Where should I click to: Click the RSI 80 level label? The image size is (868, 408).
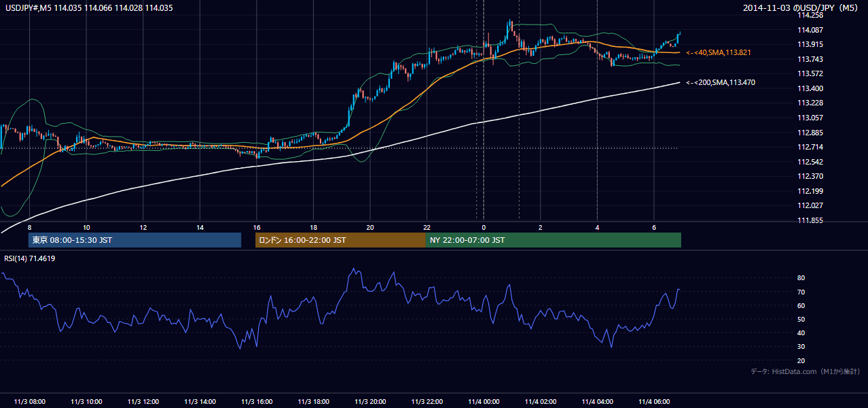[801, 278]
